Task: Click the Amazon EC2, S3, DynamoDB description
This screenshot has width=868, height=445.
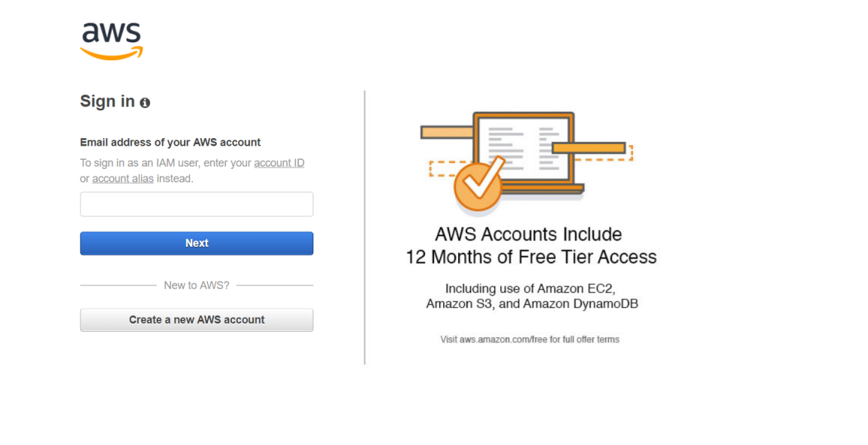Action: (x=531, y=296)
